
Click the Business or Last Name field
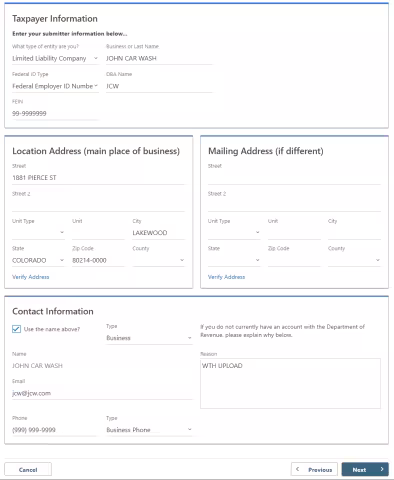pyautogui.click(x=159, y=58)
